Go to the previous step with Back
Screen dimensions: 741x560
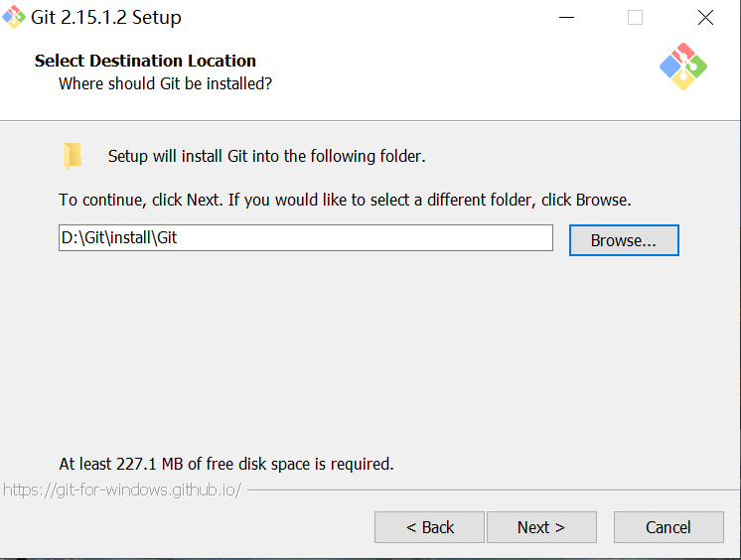[x=429, y=527]
